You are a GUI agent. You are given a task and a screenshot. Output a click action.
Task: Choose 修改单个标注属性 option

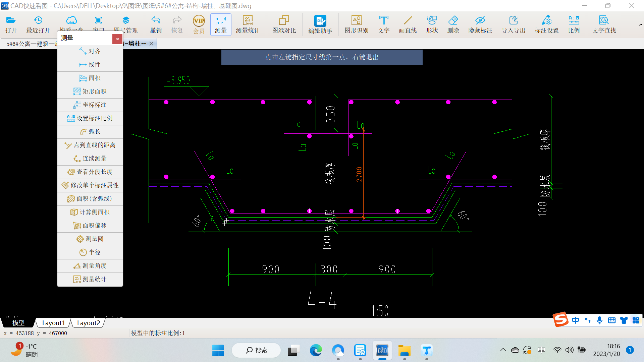90,185
